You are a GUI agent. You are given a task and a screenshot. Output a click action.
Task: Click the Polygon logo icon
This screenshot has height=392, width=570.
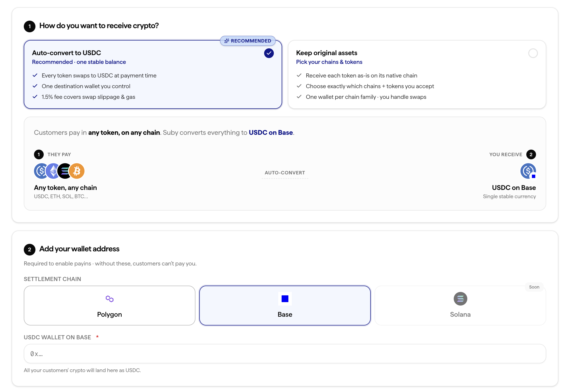click(x=109, y=299)
